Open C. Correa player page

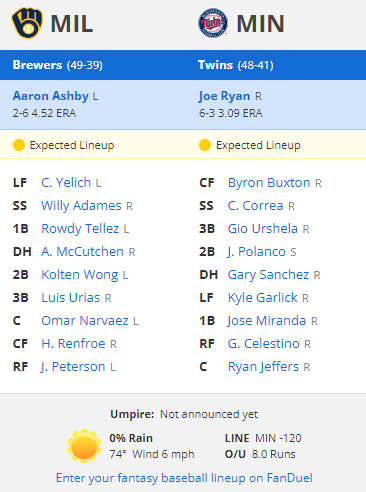pos(256,206)
